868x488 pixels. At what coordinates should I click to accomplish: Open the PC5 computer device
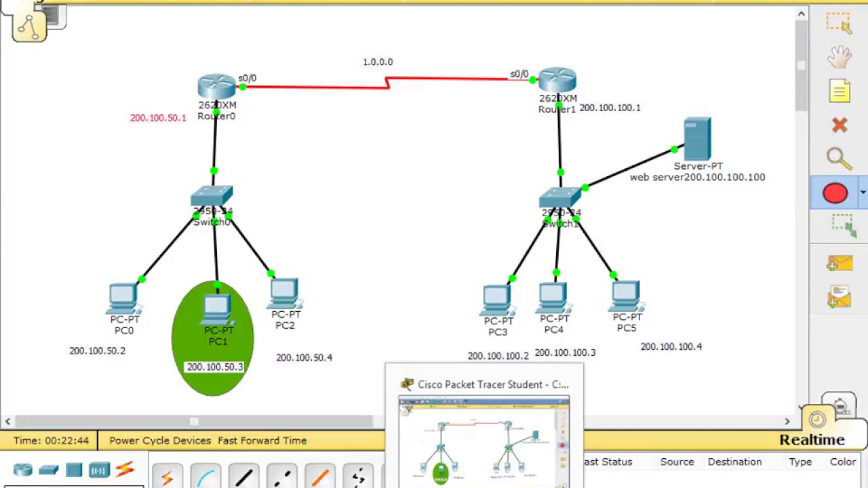pyautogui.click(x=625, y=297)
